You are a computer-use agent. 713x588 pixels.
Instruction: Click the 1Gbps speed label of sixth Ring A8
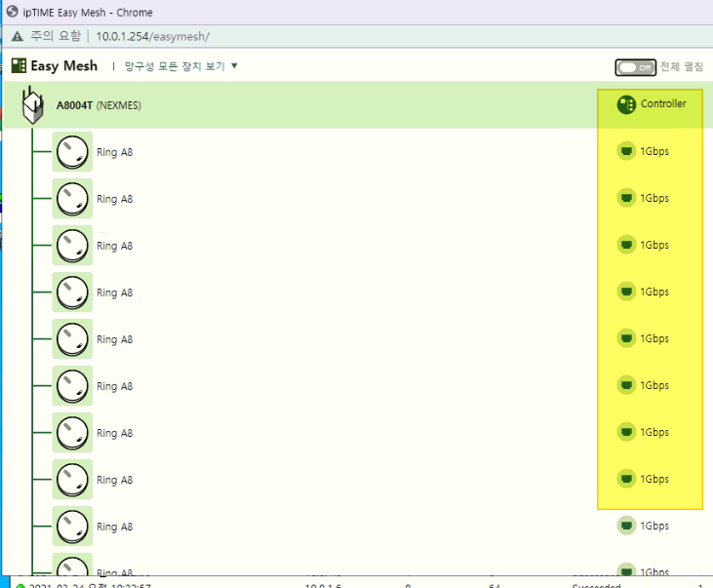pos(654,385)
